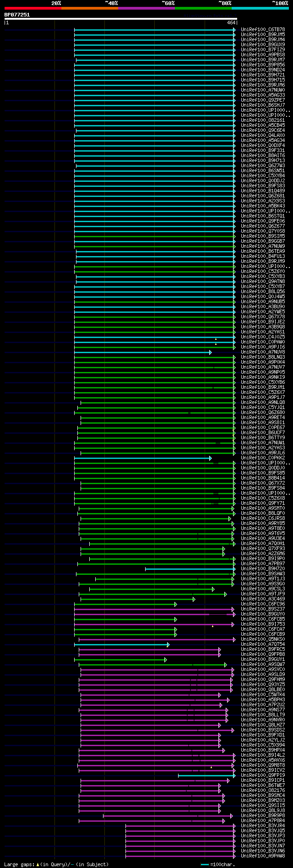Screen dimensions: 293x868
Task: Select the UniRef100_Q9FPI9 label
Action: pyautogui.click(x=263, y=775)
